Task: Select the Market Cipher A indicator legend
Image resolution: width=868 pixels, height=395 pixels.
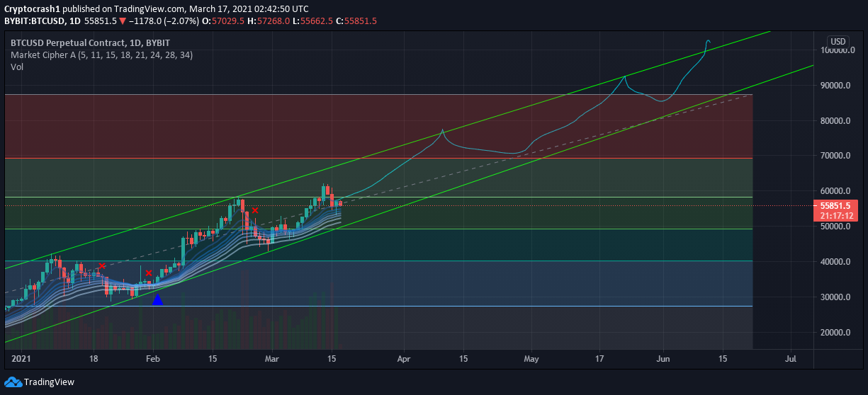Action: tap(101, 55)
